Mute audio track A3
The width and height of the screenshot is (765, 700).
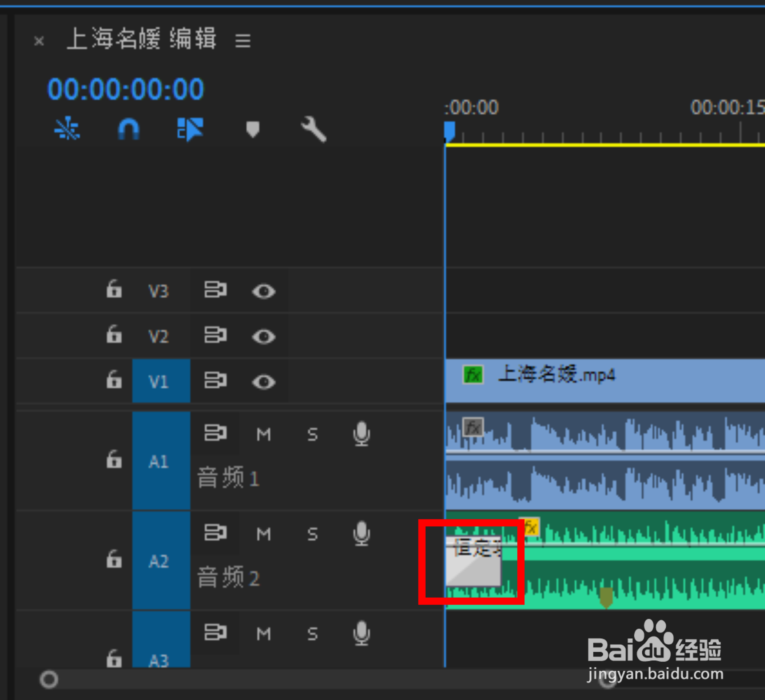pos(264,634)
